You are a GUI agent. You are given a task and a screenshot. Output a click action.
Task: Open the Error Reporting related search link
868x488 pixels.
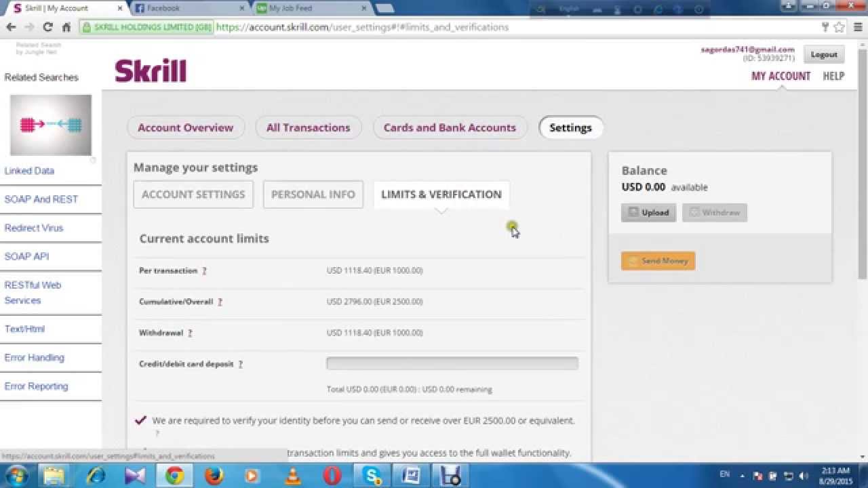(36, 386)
